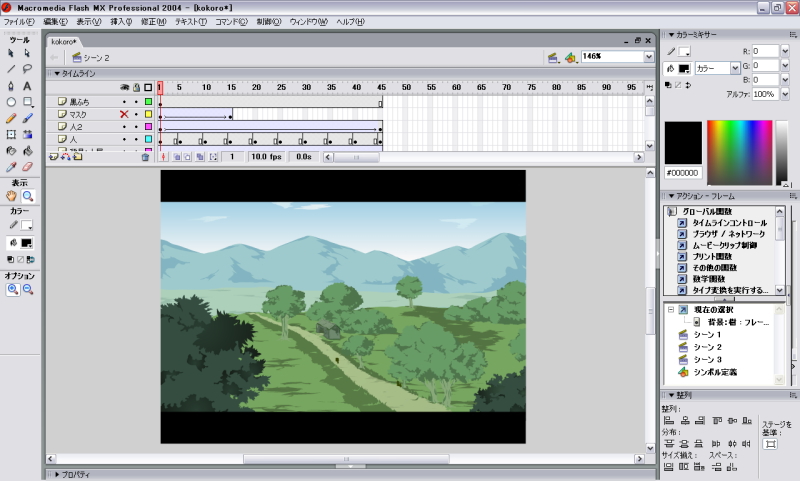Click the Add Motion Guide icon

click(x=66, y=157)
